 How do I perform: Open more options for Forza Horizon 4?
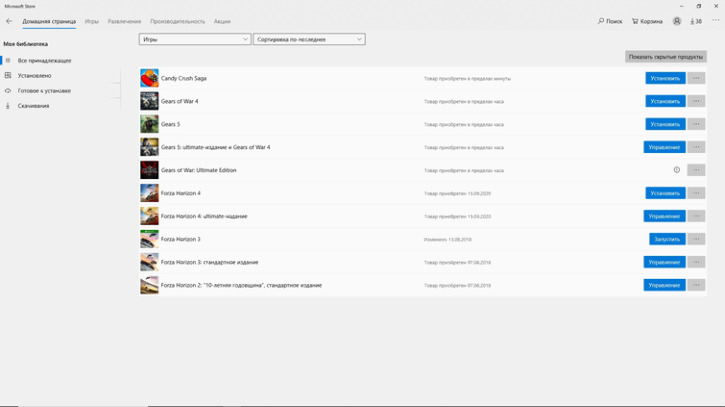[696, 193]
